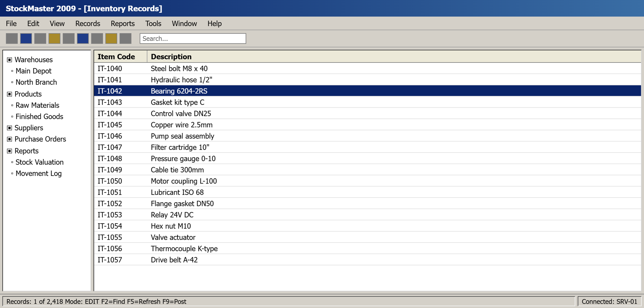This screenshot has width=644, height=308.
Task: Select the Thermocouple K-type row
Action: (x=367, y=248)
